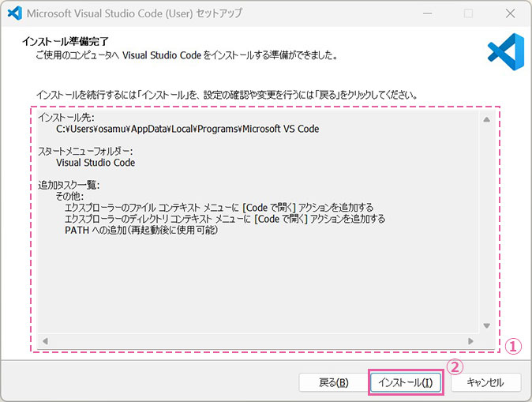
Task: Click the summary box scroll-up arrow
Action: click(x=486, y=119)
